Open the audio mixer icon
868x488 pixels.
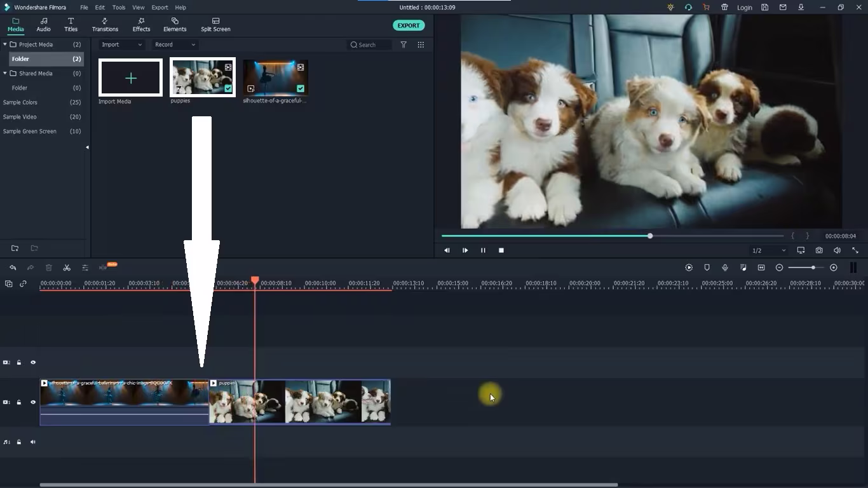743,268
